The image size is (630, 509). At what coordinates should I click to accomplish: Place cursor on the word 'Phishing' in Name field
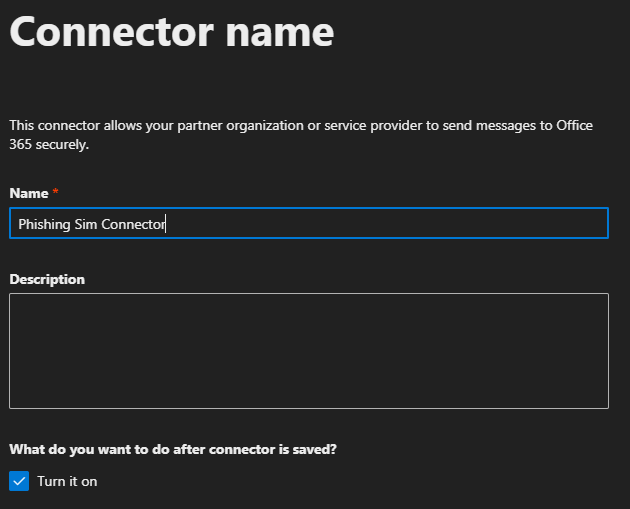coord(44,224)
